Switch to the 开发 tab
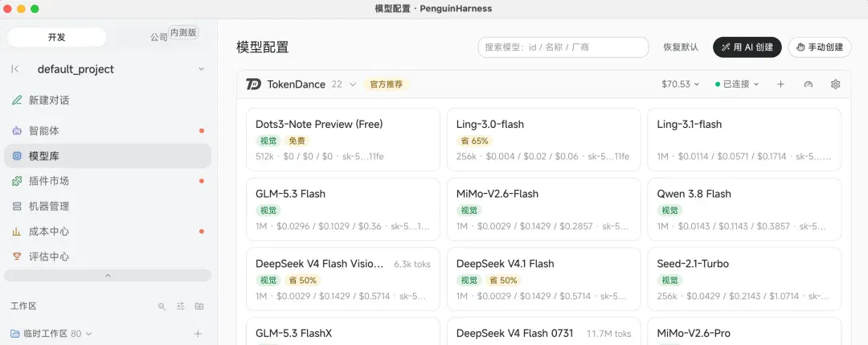Image resolution: width=868 pixels, height=345 pixels. point(56,37)
